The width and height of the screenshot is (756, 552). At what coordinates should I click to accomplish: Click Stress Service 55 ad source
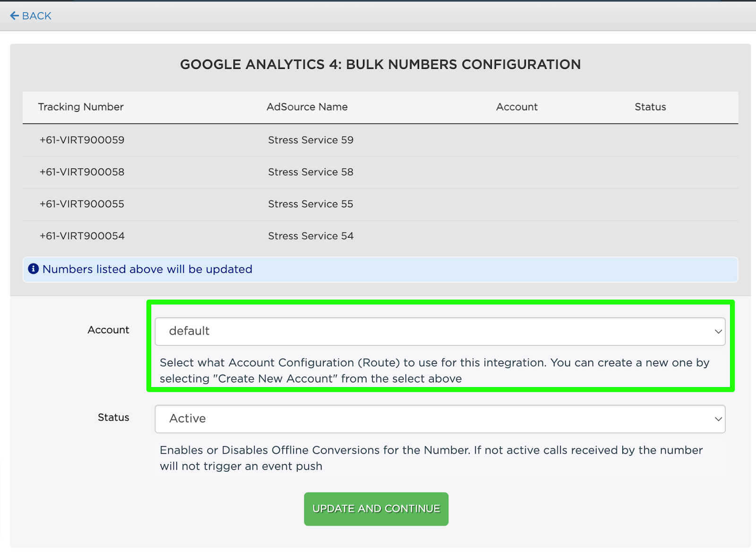[311, 204]
